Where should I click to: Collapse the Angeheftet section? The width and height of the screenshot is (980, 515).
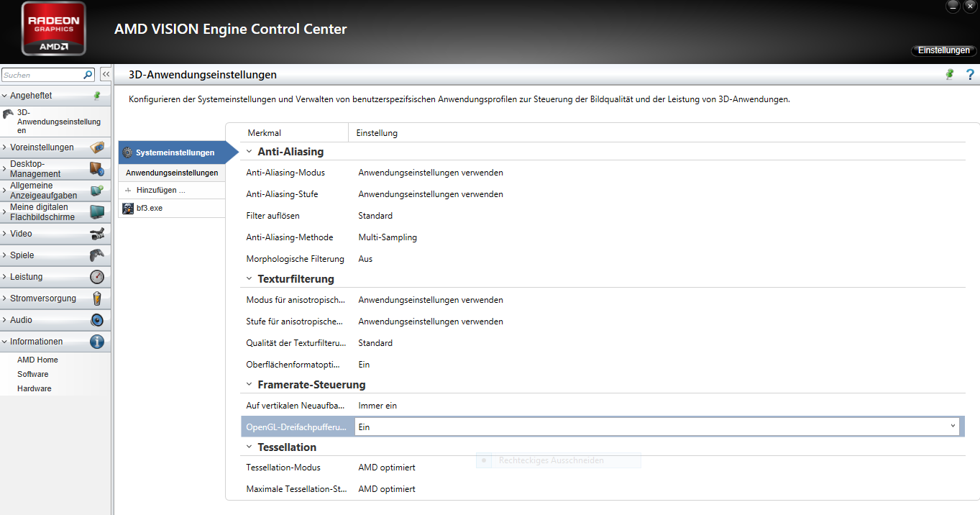click(x=4, y=96)
